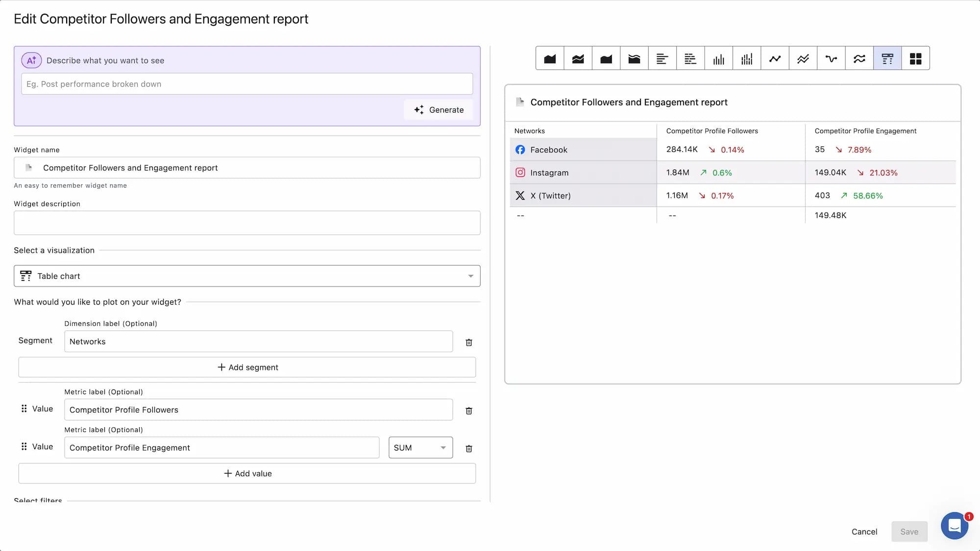This screenshot has height=551, width=980.
Task: Click the Generate button
Action: 439,110
